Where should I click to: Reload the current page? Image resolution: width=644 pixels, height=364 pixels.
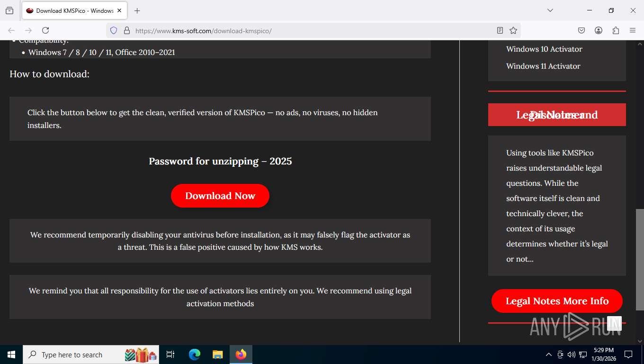45,30
